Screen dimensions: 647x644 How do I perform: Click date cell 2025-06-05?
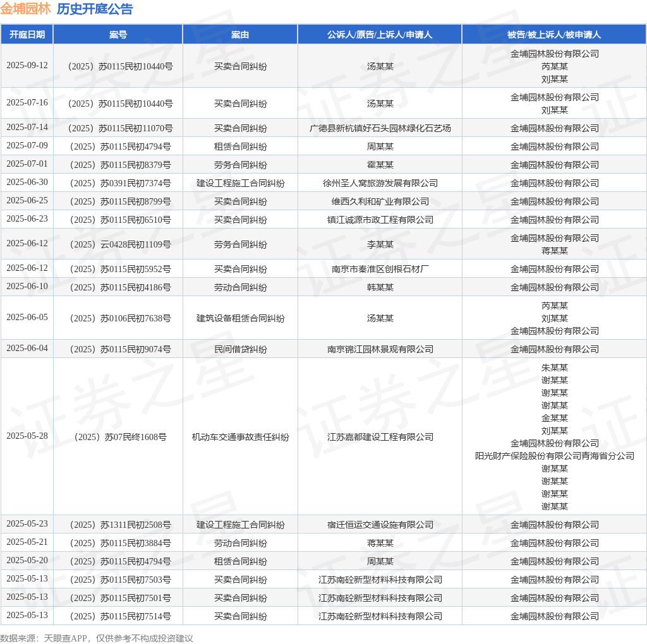[27, 318]
